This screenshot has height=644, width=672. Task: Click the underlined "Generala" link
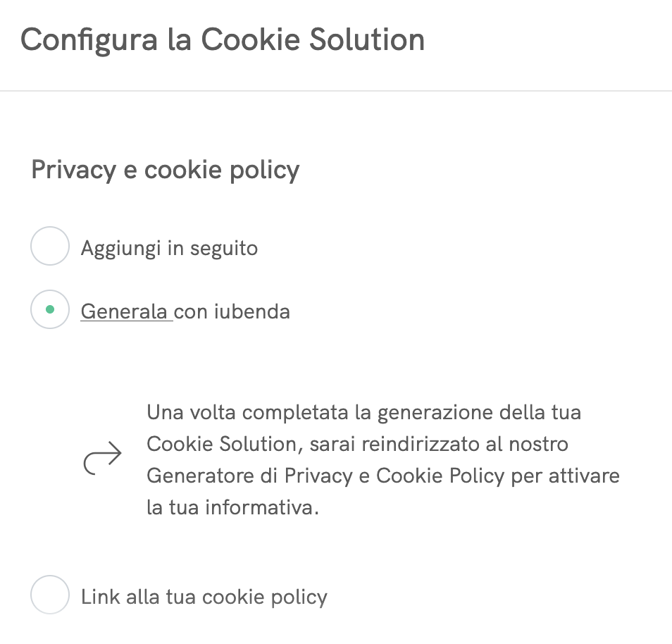tap(125, 311)
